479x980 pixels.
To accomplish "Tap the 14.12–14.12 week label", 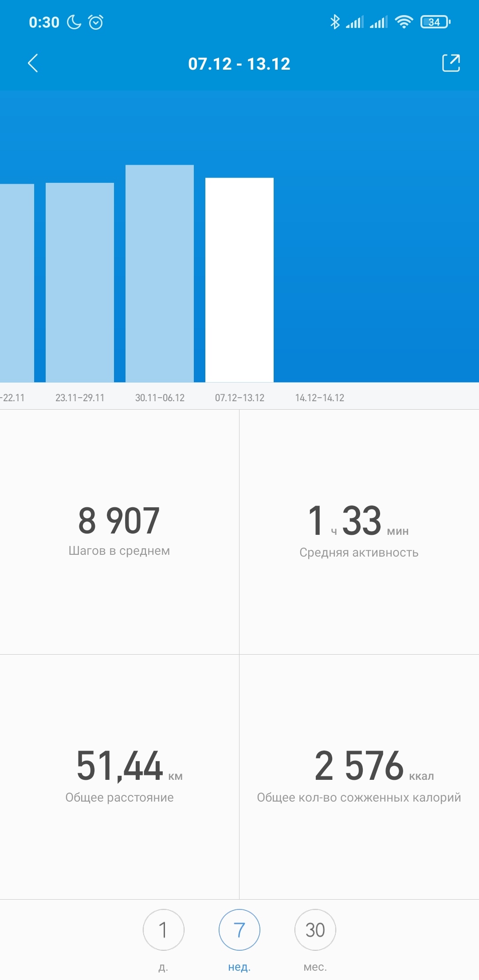I will [320, 398].
